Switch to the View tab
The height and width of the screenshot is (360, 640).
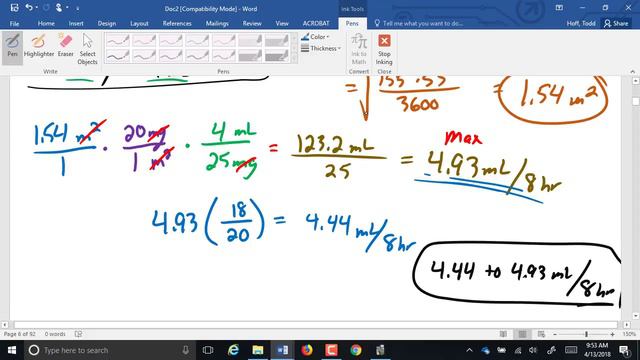tap(282, 24)
